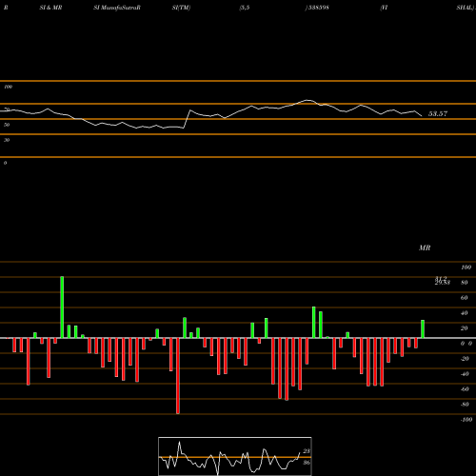Click the 'SI MunafaSutraR' header text
476x476 pixels.
117,8
